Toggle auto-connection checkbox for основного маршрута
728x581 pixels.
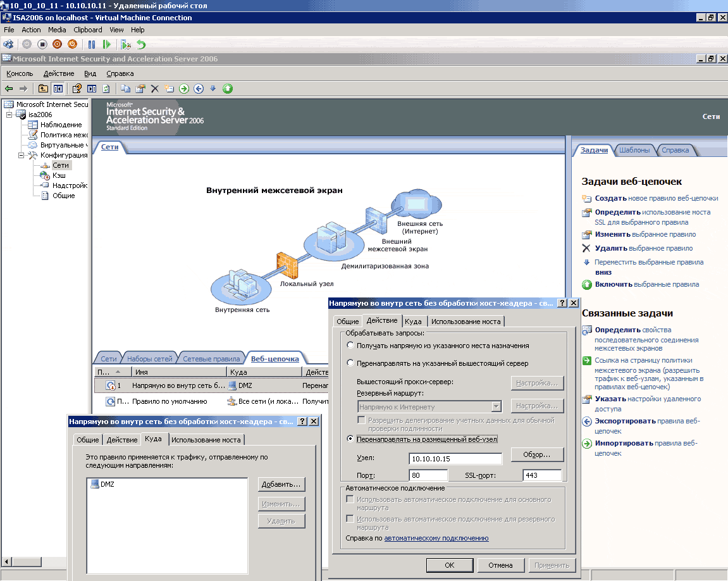[350, 499]
